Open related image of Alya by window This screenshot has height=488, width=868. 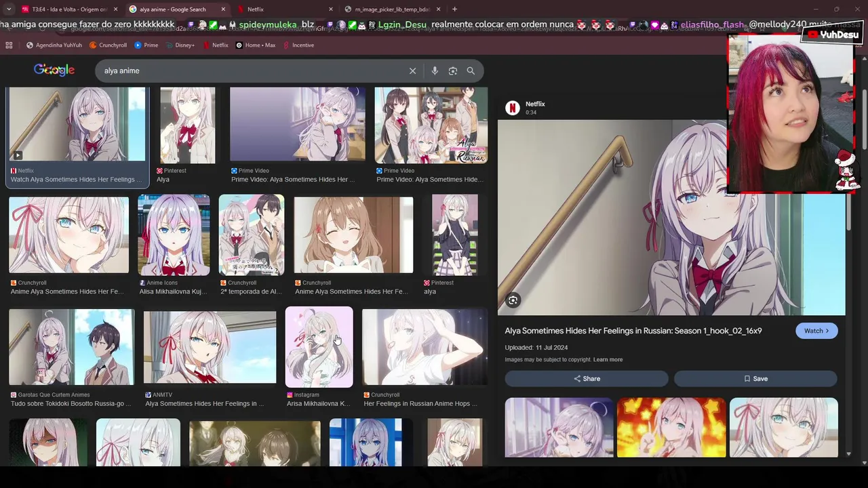pos(559,428)
